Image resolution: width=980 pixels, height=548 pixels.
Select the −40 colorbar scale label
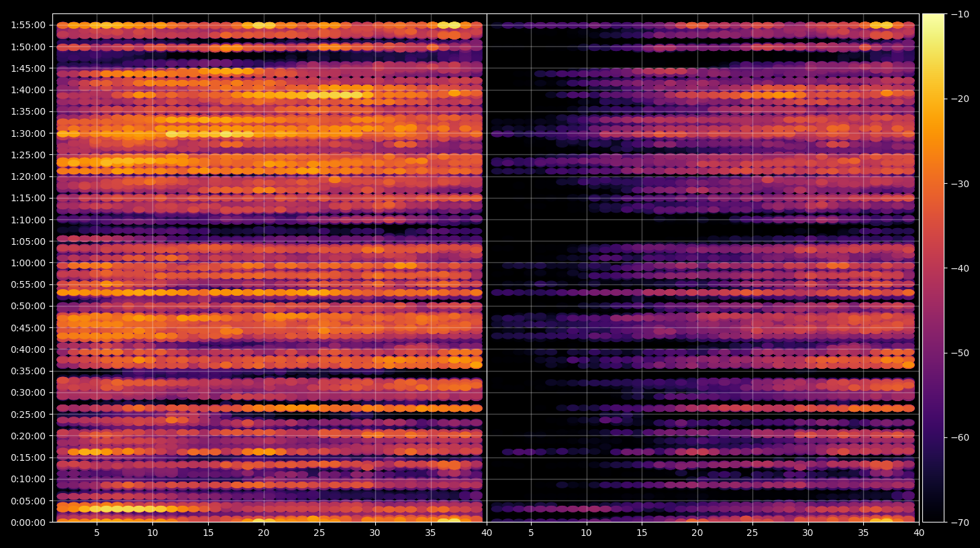click(x=961, y=268)
